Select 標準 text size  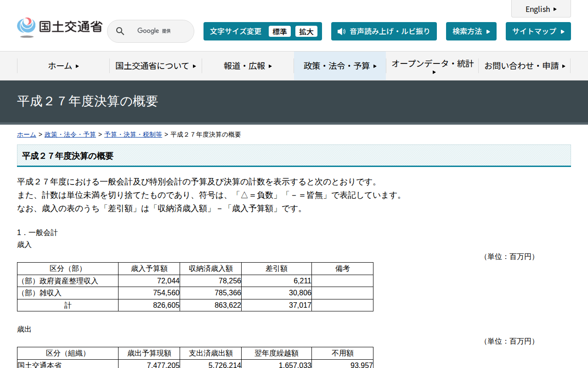coord(280,31)
